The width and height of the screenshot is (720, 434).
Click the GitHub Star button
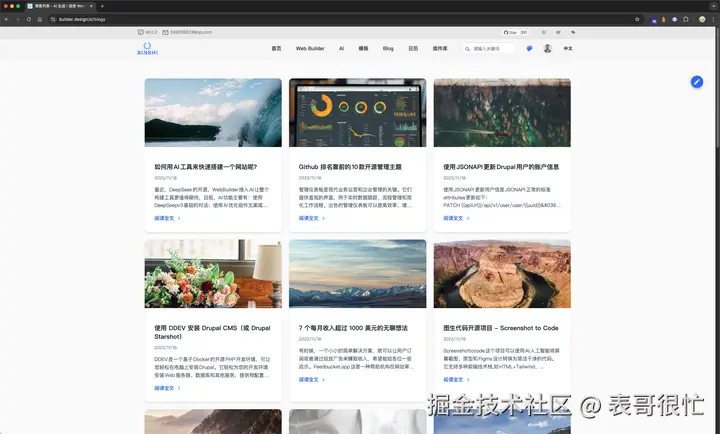(510, 33)
